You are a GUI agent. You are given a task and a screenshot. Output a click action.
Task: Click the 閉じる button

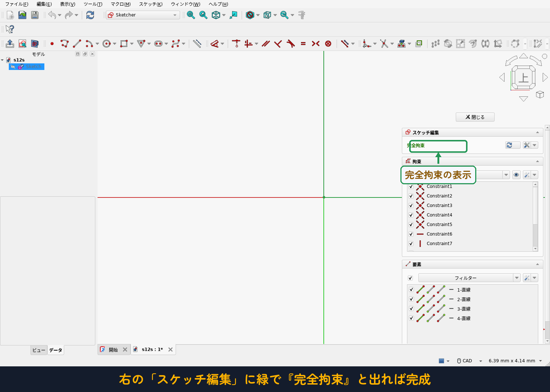[x=475, y=117]
